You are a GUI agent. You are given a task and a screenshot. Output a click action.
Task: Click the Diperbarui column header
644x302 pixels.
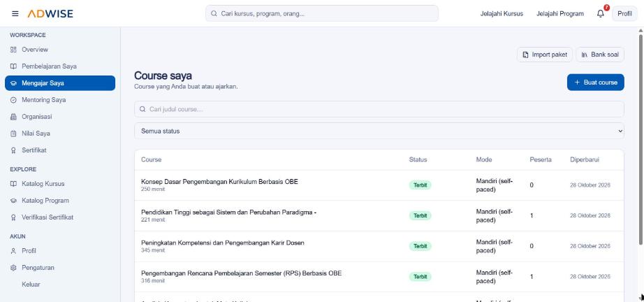click(585, 159)
